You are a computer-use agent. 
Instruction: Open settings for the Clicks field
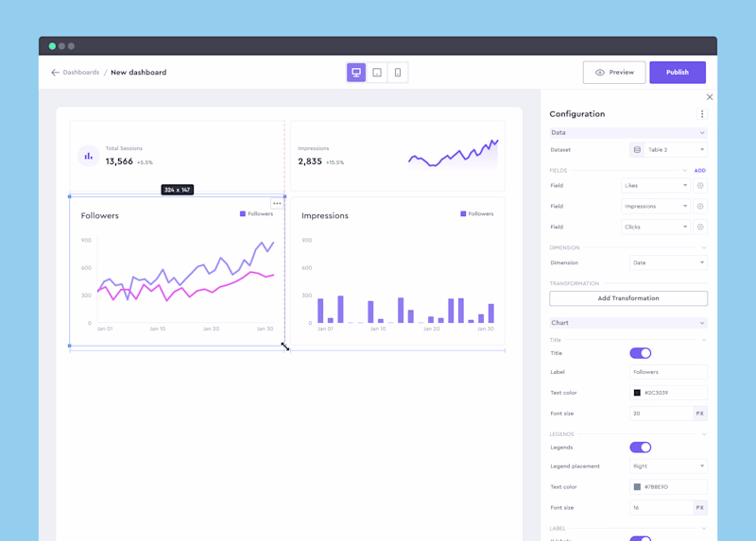(700, 227)
